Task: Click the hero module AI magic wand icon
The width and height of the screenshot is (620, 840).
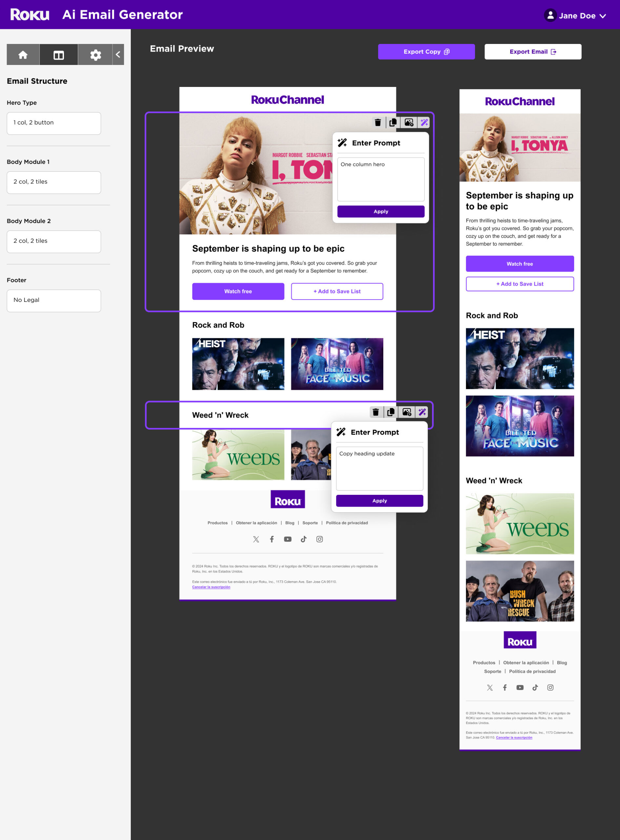Action: click(424, 122)
